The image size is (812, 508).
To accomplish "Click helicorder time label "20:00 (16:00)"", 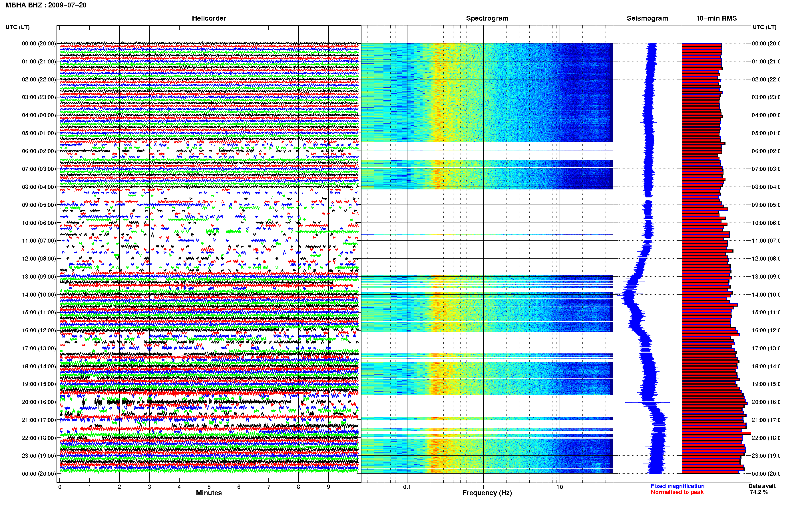I will (39, 402).
